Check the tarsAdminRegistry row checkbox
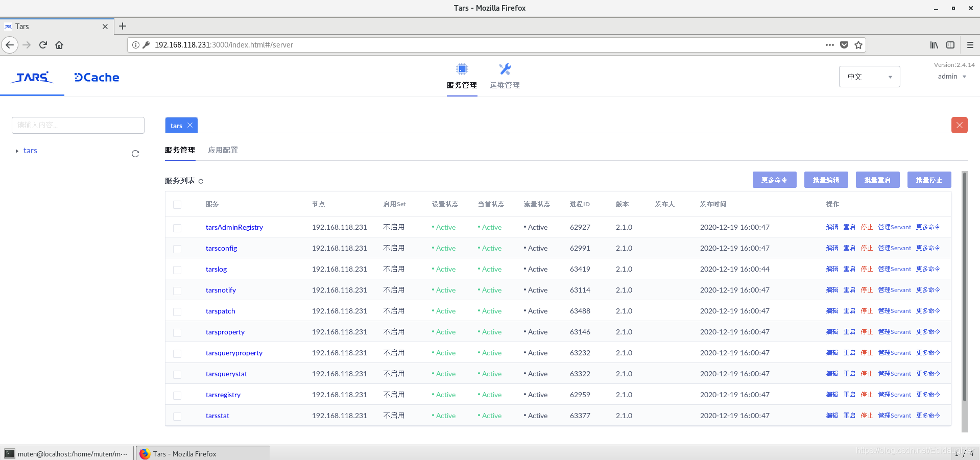Screen dimensions: 980x460 [177, 228]
